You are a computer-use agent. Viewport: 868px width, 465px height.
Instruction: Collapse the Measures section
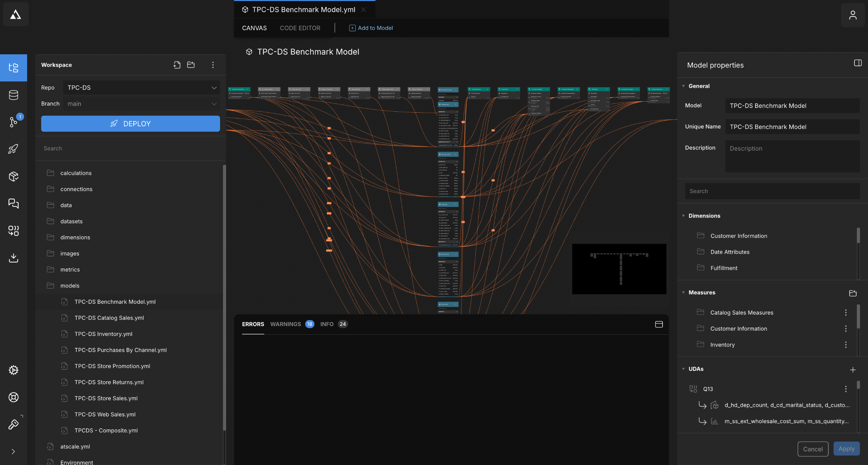pos(683,293)
